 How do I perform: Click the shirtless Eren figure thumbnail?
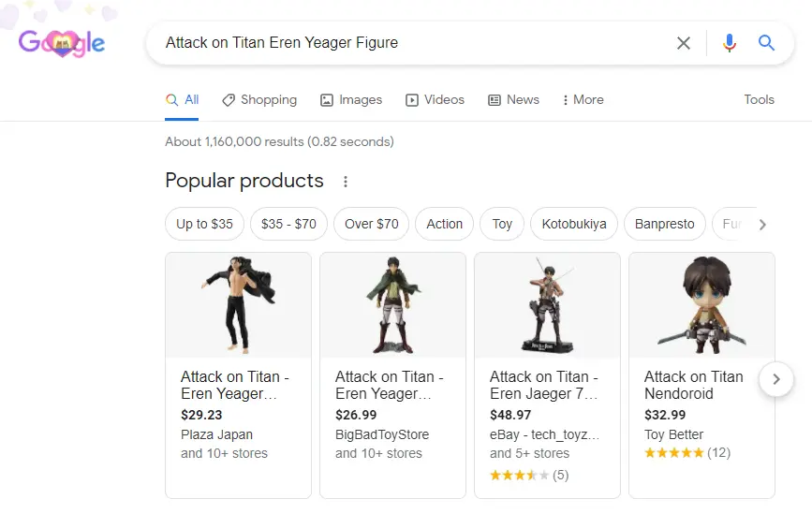[x=239, y=305]
